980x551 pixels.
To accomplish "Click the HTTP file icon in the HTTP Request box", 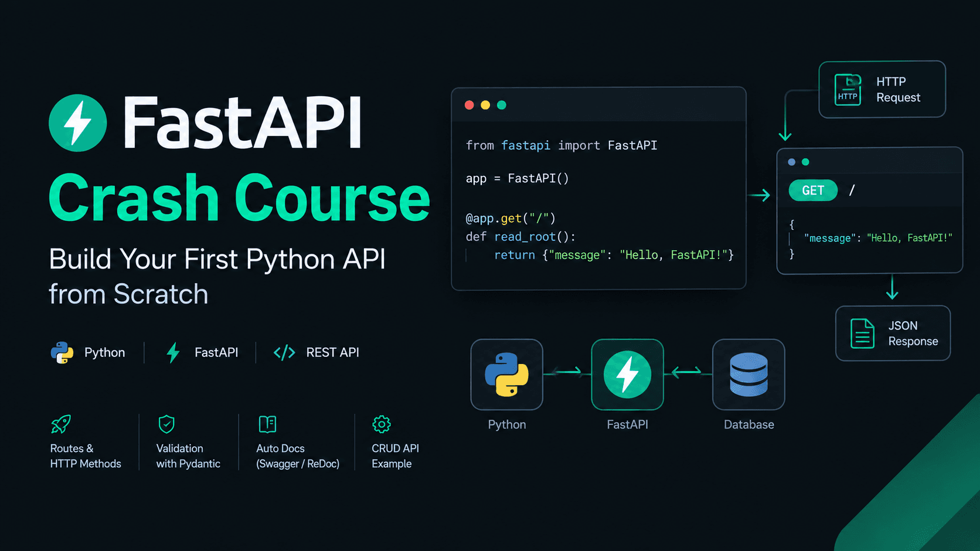I will (848, 90).
